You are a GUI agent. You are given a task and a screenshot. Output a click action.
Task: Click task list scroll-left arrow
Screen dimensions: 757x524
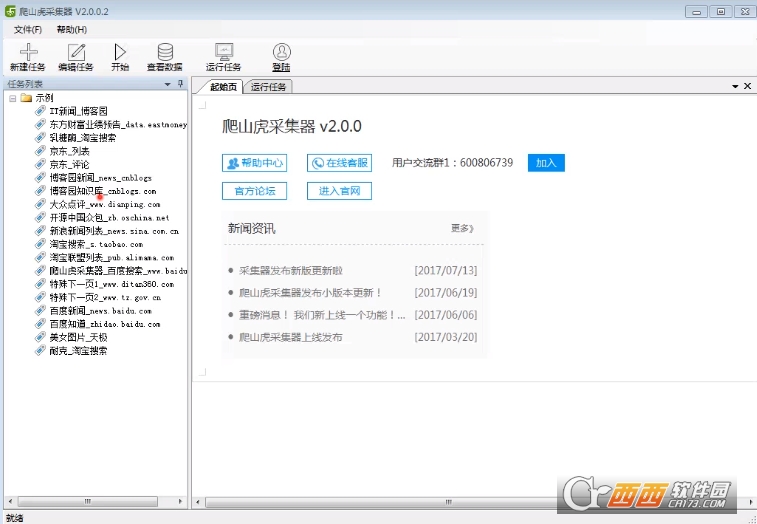point(10,502)
